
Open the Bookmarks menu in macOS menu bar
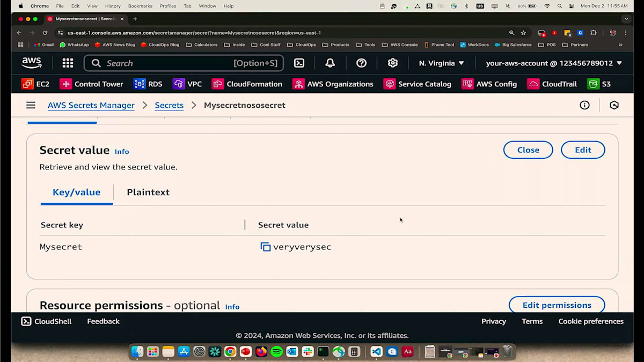pos(140,6)
